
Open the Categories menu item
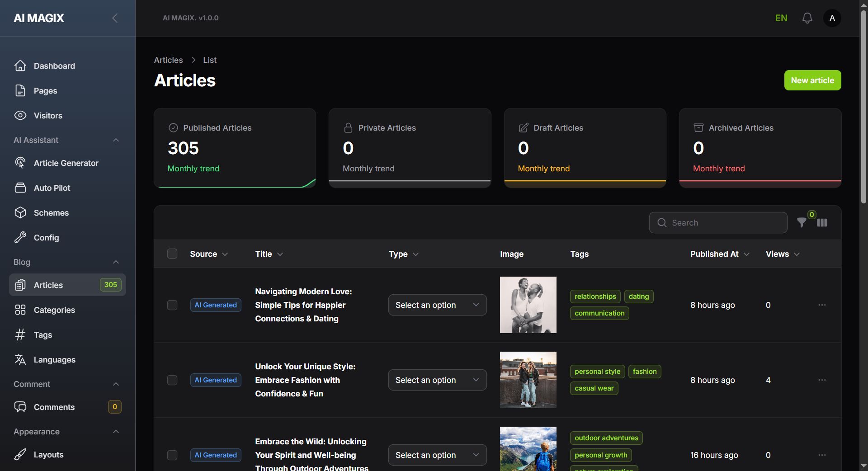(54, 310)
